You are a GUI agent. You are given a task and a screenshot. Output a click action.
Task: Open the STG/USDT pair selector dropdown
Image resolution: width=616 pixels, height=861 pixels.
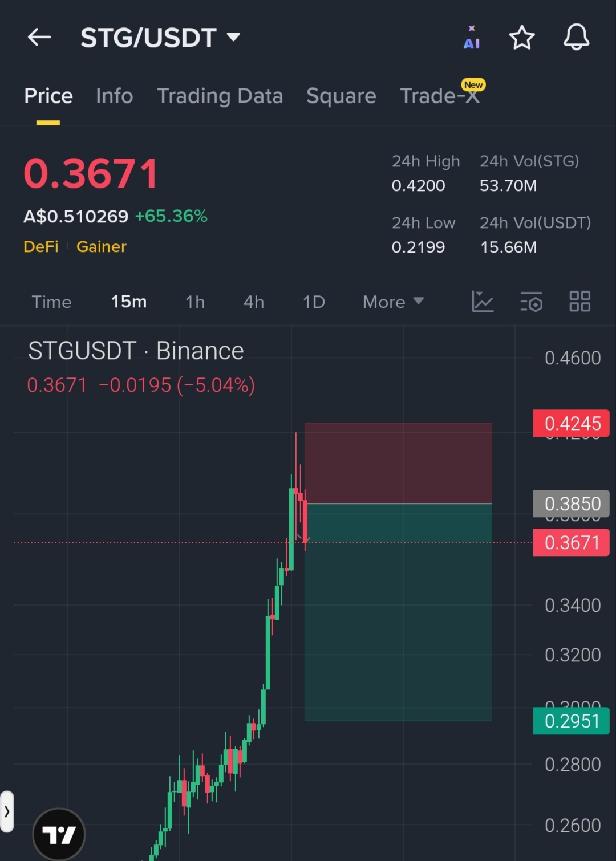tap(160, 38)
